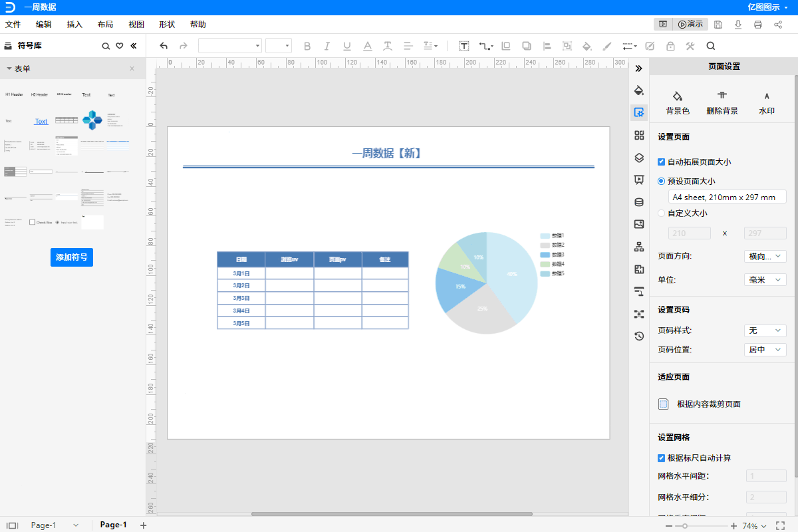Click the share icon
This screenshot has width=798, height=532.
(778, 25)
